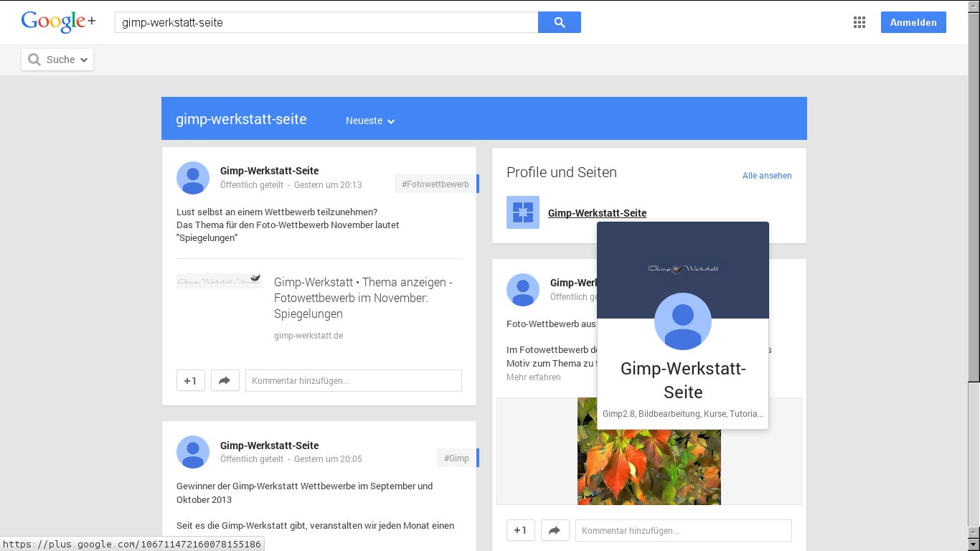Expand the Neueste sort dropdown

click(370, 121)
